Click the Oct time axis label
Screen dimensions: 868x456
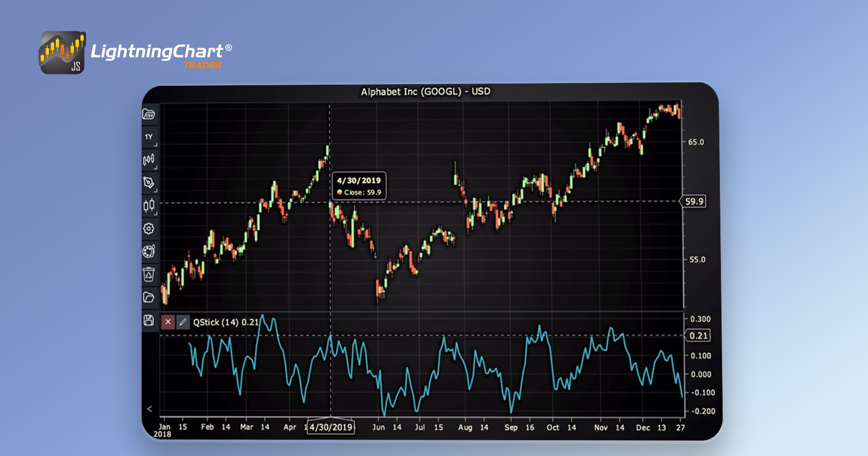click(553, 427)
